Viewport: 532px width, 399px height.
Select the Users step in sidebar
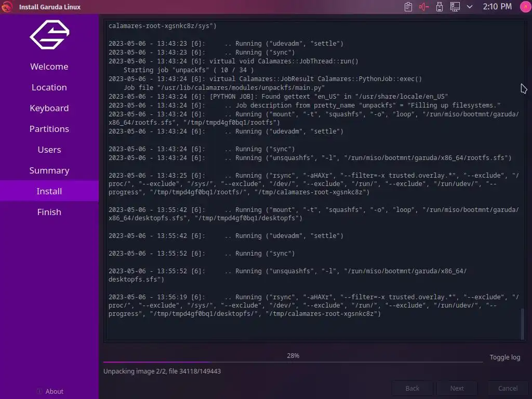[49, 150]
